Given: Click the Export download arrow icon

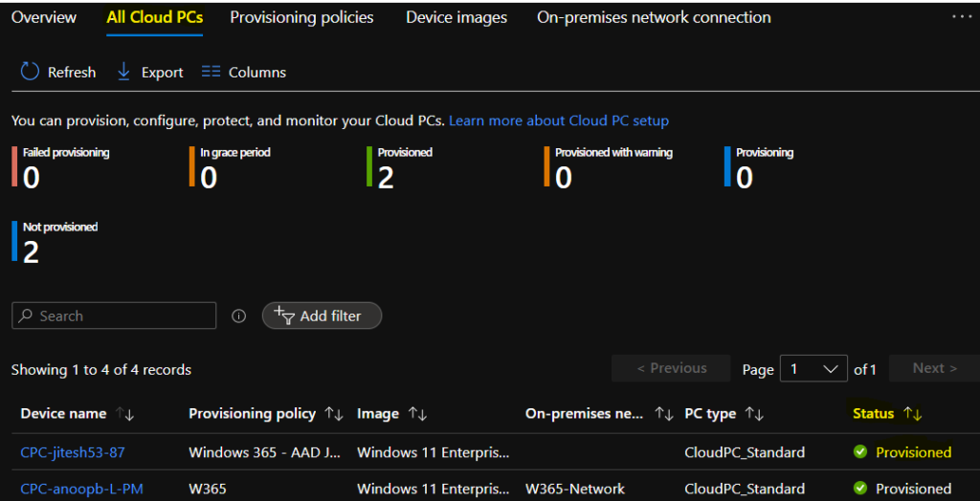Looking at the screenshot, I should point(123,72).
